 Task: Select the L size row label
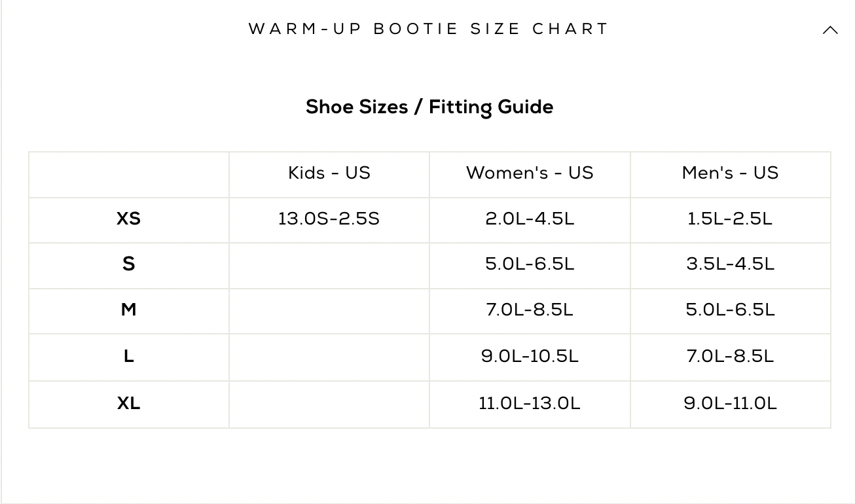(x=128, y=357)
